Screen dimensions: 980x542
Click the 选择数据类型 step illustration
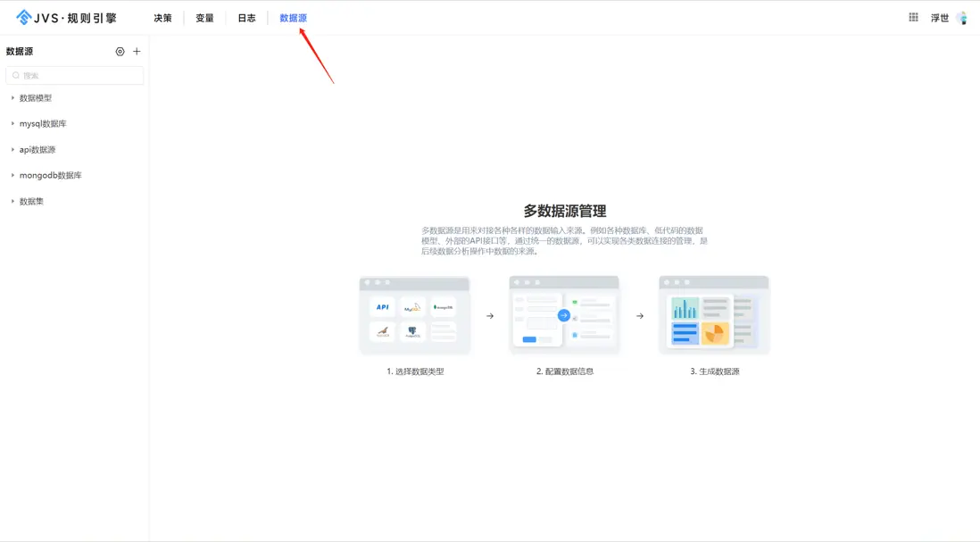[413, 314]
